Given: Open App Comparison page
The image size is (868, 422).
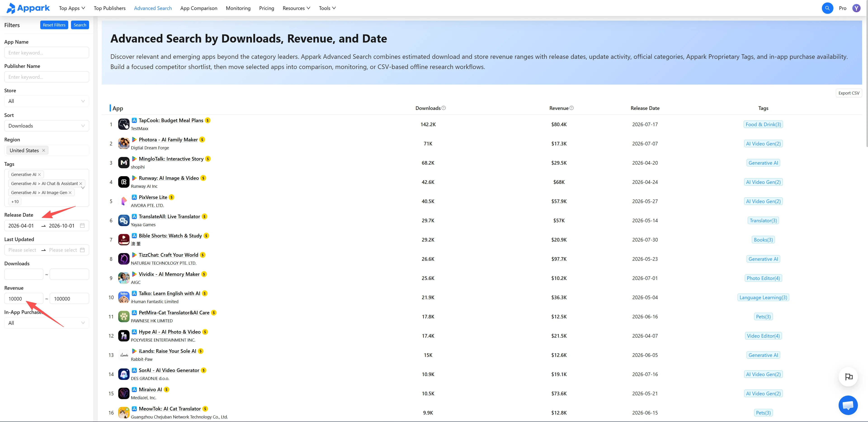Looking at the screenshot, I should point(199,8).
